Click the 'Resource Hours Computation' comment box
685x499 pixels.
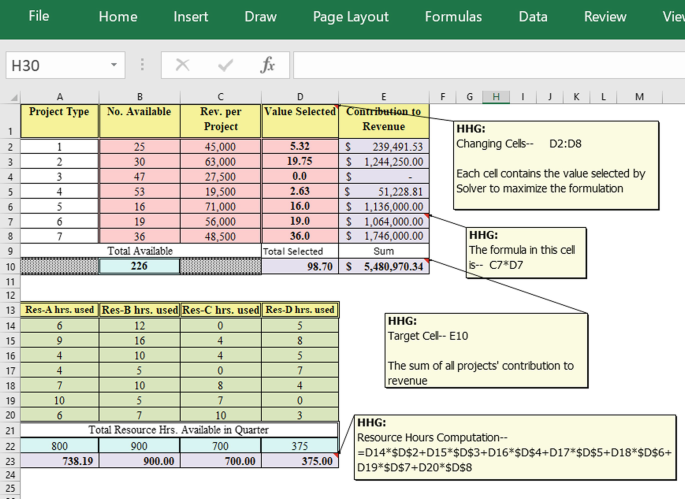[x=515, y=448]
